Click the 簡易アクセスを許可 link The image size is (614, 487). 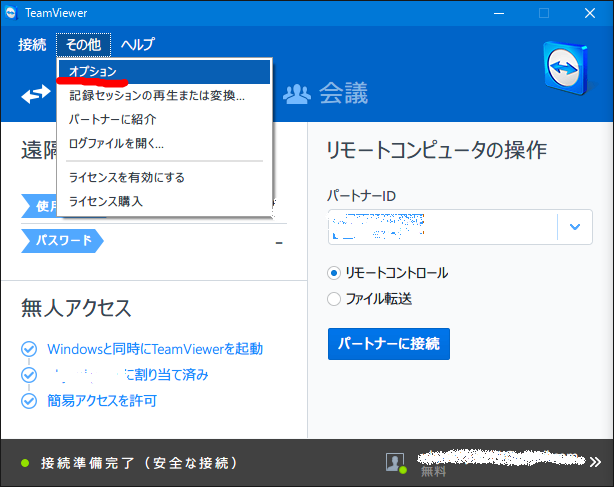pyautogui.click(x=102, y=401)
